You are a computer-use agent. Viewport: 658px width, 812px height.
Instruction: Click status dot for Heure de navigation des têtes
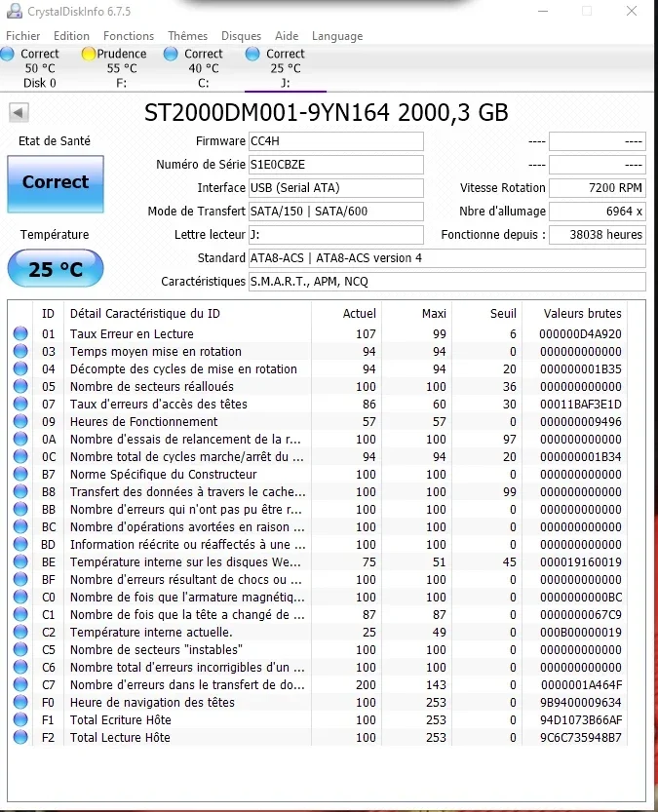[20, 702]
